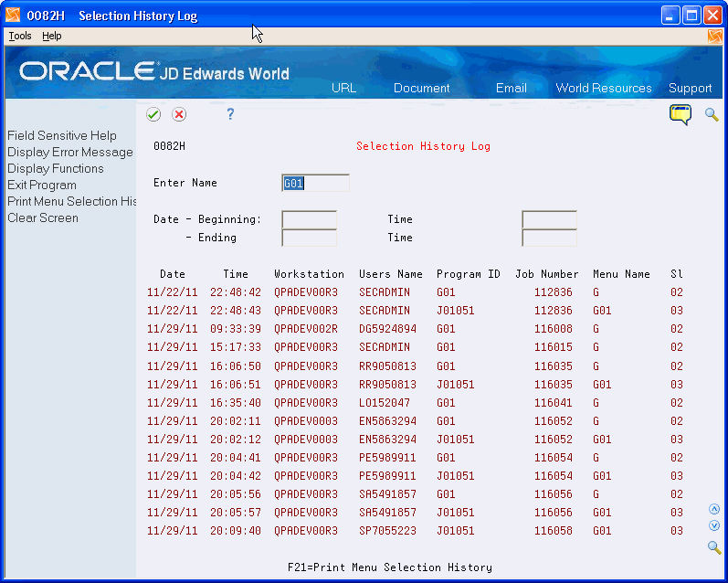Open the Tools menu
Screen dimensions: 728x583
[x=20, y=36]
